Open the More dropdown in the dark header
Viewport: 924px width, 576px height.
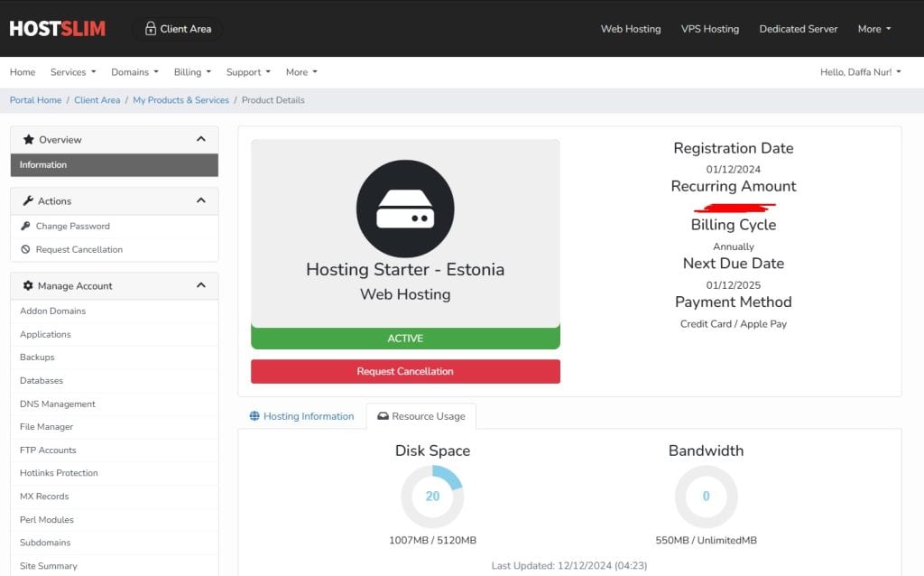(x=874, y=29)
